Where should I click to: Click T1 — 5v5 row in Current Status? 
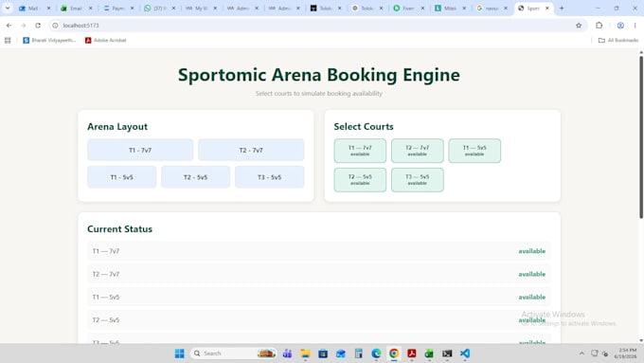click(319, 297)
